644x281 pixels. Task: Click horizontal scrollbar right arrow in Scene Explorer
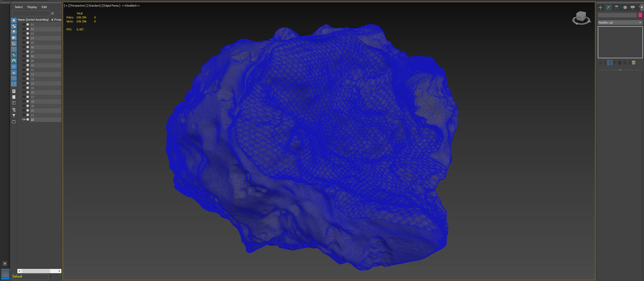(59, 271)
